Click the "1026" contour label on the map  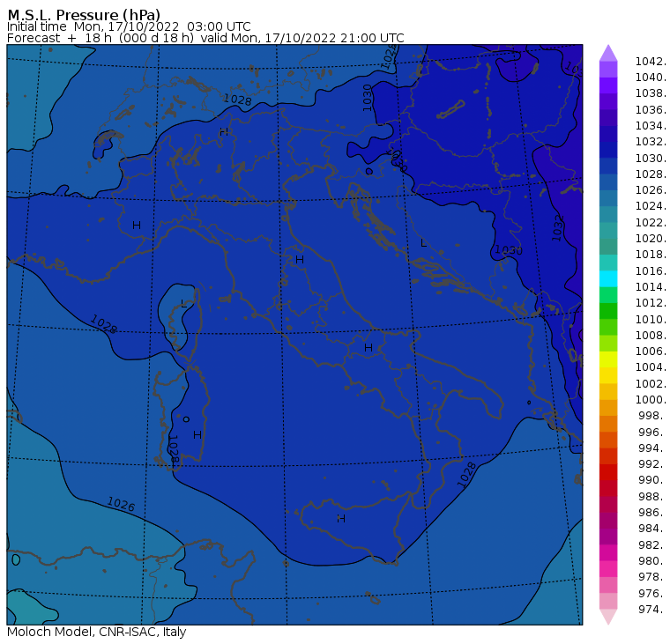point(121,504)
